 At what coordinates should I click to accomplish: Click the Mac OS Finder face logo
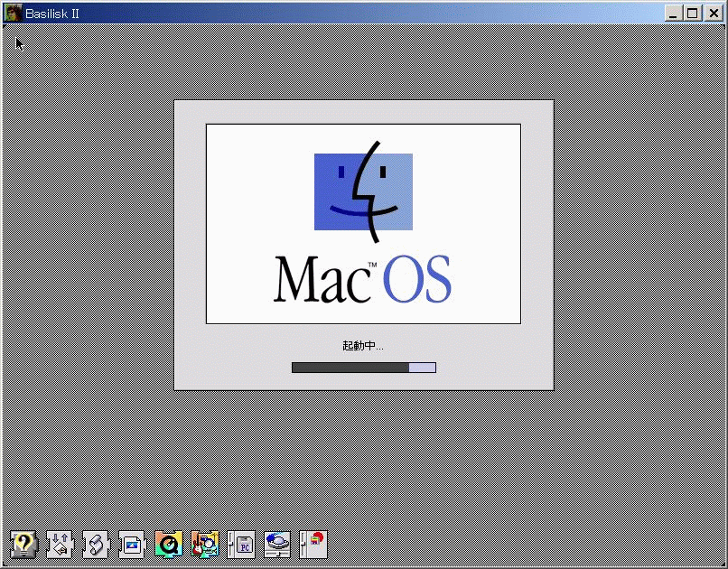[x=363, y=191]
